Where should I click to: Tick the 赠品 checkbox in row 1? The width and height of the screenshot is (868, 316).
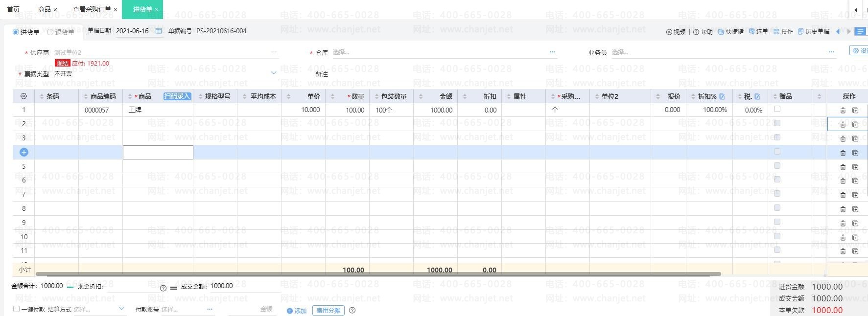(x=777, y=109)
